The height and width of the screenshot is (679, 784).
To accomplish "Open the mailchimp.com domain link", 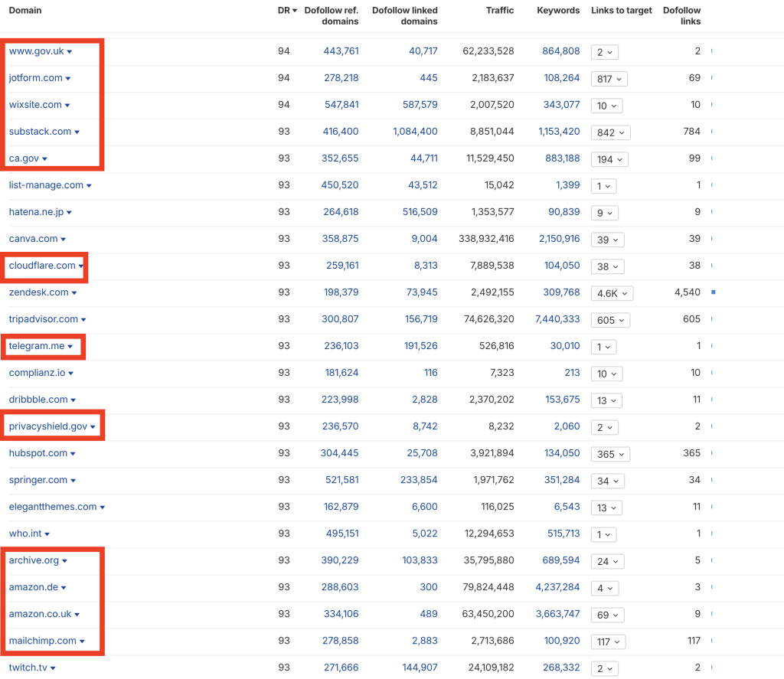I will point(43,641).
